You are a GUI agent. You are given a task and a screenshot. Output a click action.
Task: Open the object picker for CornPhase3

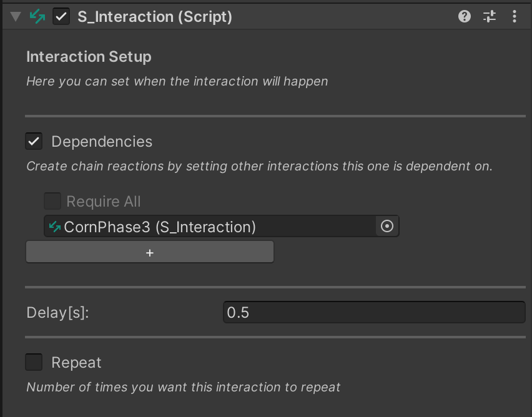pos(387,227)
